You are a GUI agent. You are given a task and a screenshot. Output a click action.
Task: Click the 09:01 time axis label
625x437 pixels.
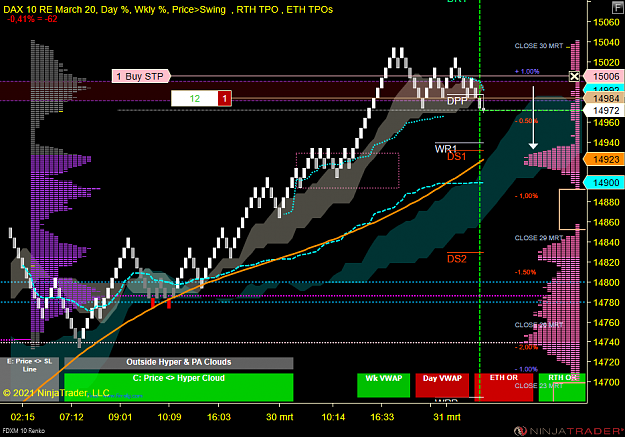tap(120, 417)
